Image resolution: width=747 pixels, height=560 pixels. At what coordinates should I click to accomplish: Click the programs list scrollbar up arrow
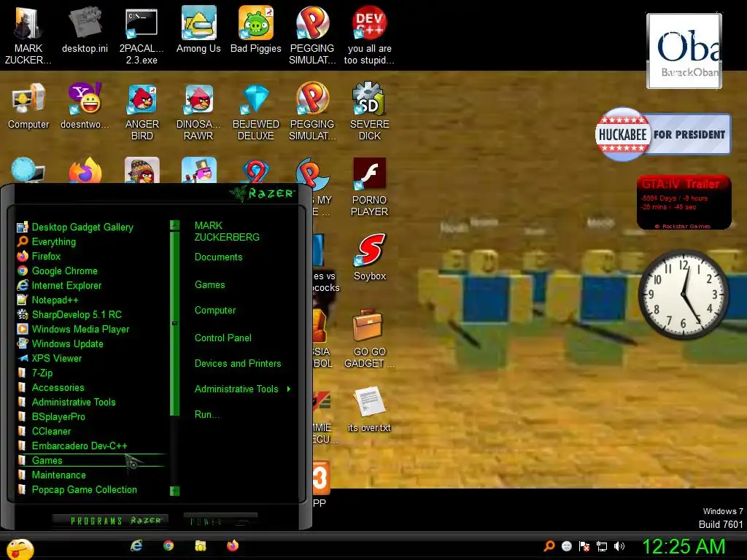[175, 225]
